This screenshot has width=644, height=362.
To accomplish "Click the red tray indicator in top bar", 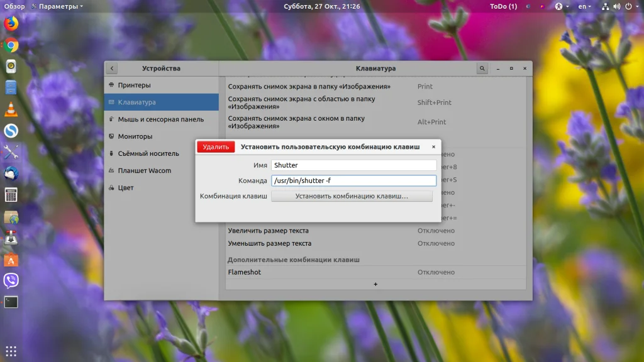I will click(x=542, y=6).
